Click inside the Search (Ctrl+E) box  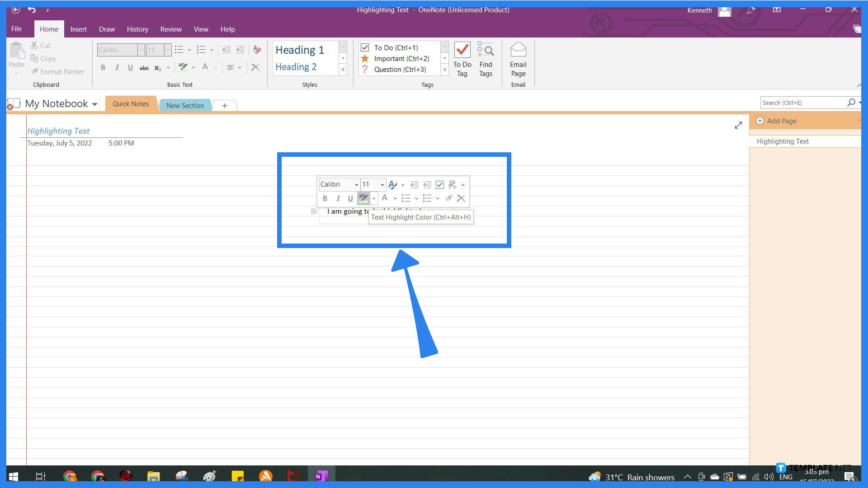click(805, 103)
